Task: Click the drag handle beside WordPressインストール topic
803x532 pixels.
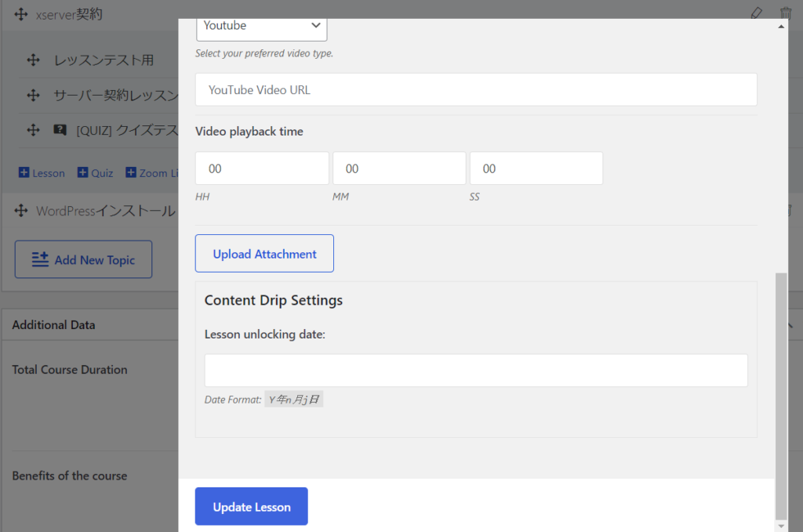Action: [x=21, y=212]
